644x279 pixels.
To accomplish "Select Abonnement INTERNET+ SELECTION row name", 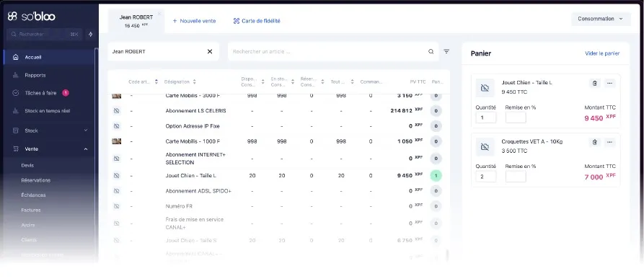I will click(x=195, y=159).
